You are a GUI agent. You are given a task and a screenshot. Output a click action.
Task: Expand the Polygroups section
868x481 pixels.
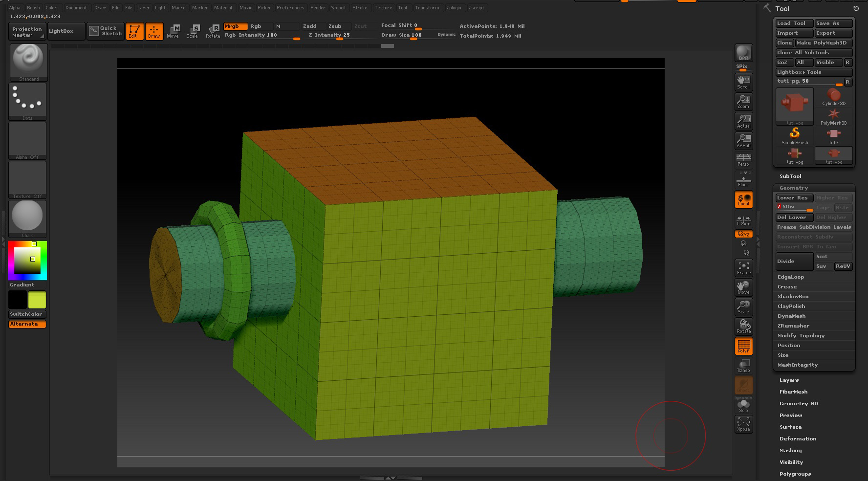click(795, 474)
